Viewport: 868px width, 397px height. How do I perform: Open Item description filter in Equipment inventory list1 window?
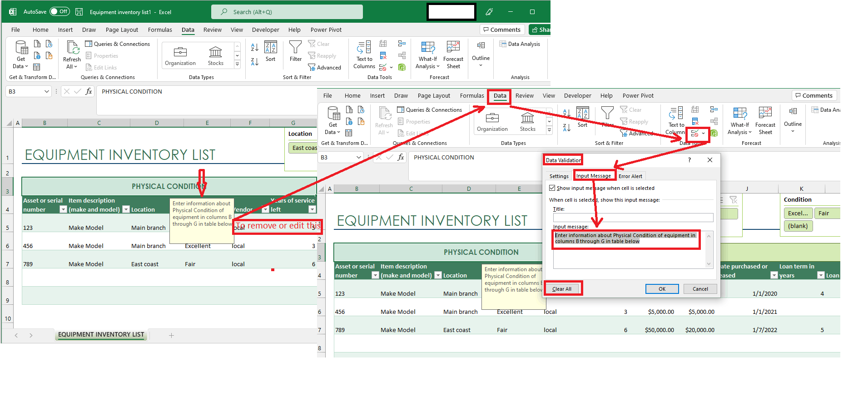[x=126, y=209]
